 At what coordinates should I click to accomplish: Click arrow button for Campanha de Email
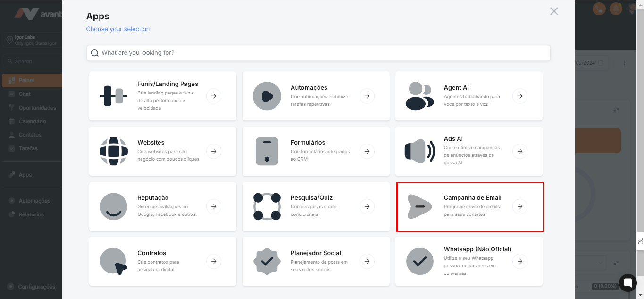(519, 206)
